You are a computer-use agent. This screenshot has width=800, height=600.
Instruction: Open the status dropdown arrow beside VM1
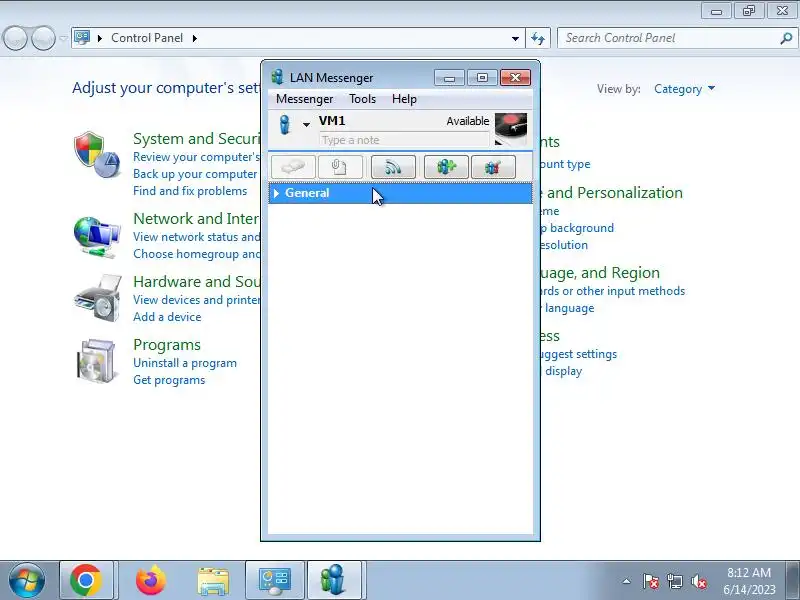pos(306,124)
